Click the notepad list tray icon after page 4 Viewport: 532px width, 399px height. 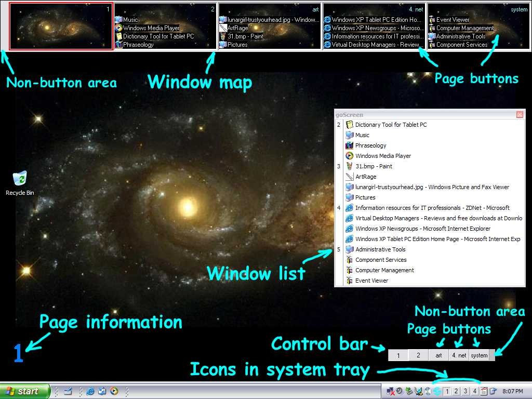[x=484, y=392]
